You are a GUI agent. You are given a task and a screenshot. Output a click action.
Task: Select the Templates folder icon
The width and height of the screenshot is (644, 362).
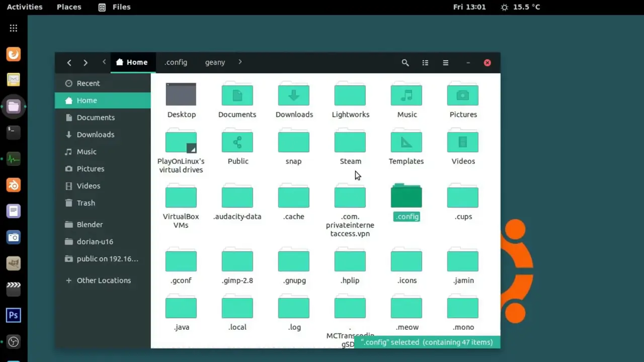click(x=407, y=141)
